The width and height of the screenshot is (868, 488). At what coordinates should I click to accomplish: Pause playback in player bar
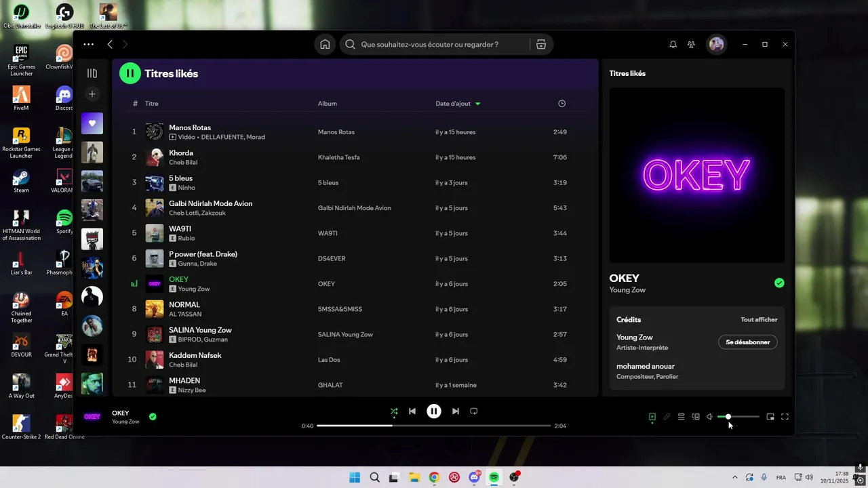[x=434, y=411]
